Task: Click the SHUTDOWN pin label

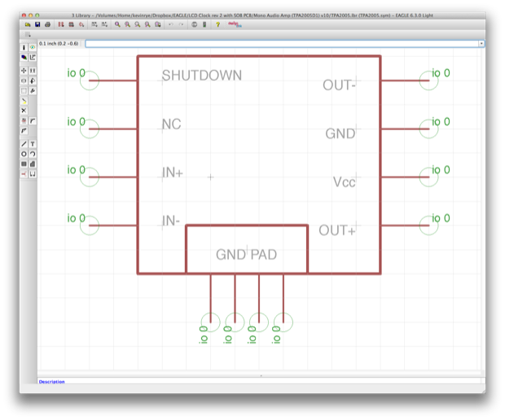Action: click(202, 76)
